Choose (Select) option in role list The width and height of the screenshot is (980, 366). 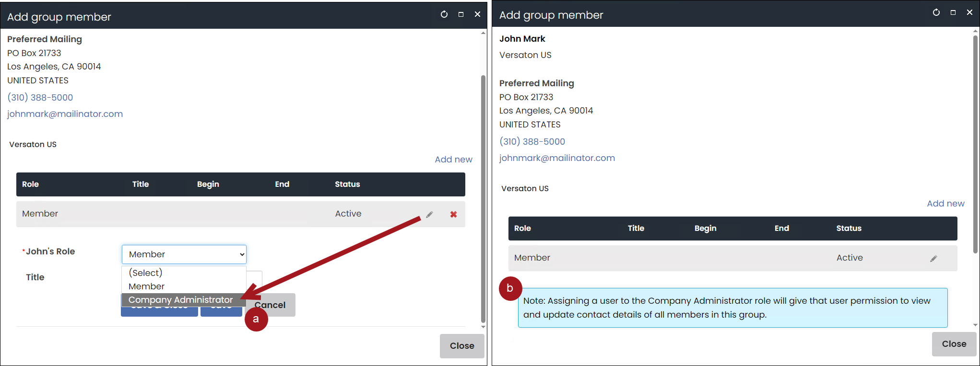[x=184, y=273]
